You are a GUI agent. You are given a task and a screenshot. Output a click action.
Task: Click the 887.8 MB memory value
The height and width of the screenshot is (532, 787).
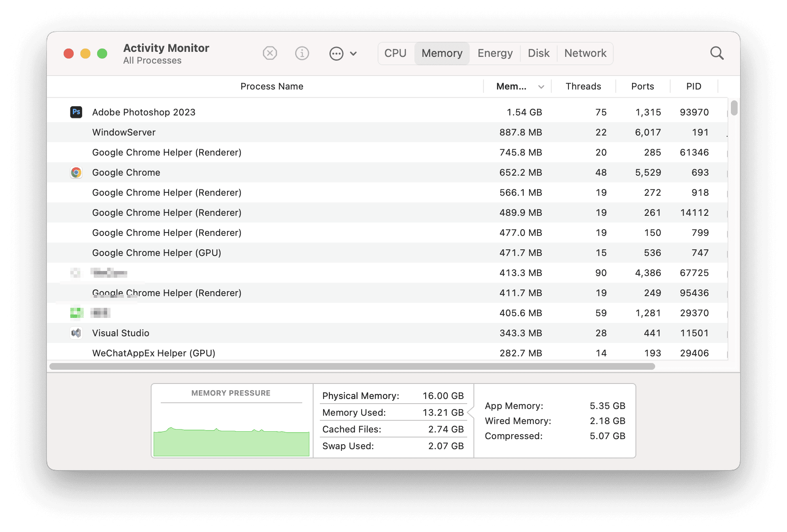520,132
